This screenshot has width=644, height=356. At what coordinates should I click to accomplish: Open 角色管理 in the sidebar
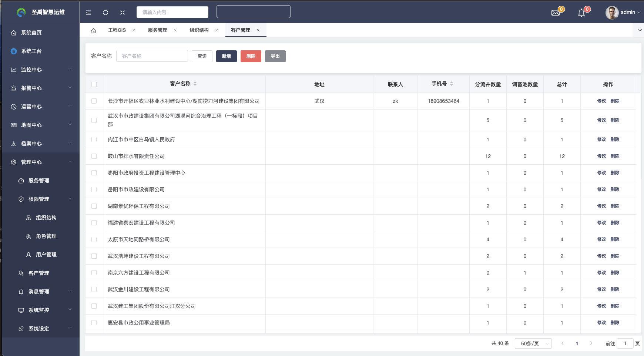tap(46, 236)
